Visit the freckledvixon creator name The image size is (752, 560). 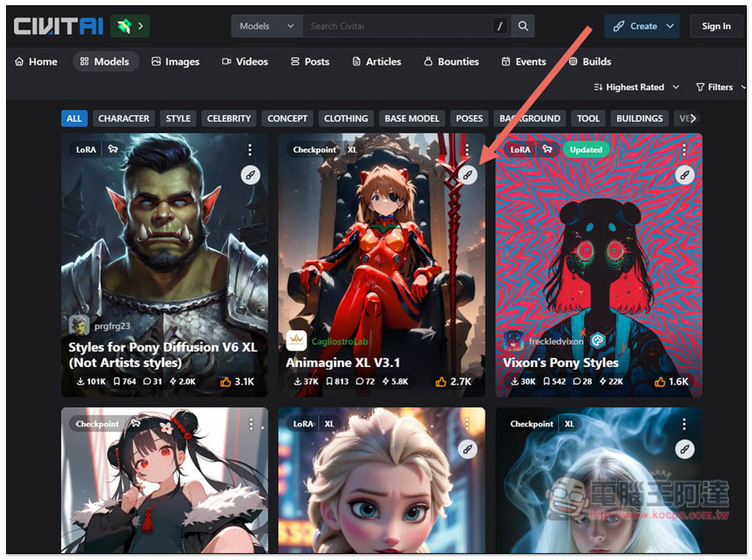tap(556, 341)
